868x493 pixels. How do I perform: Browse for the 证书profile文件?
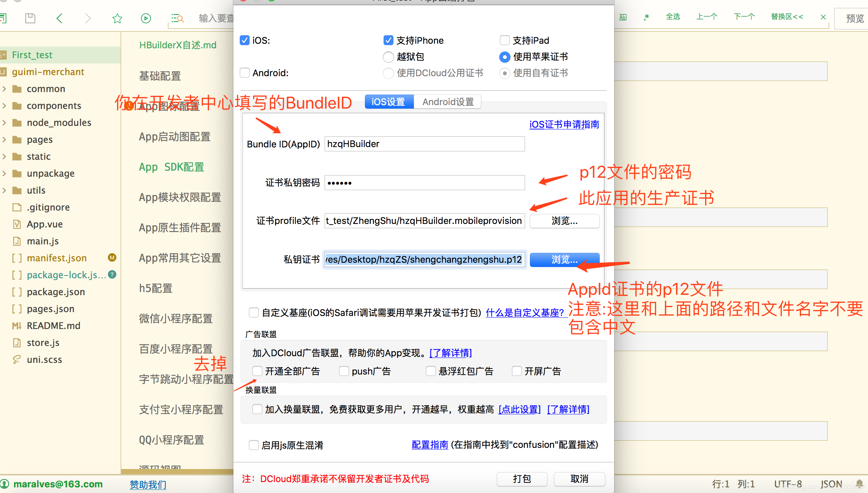[x=564, y=221]
